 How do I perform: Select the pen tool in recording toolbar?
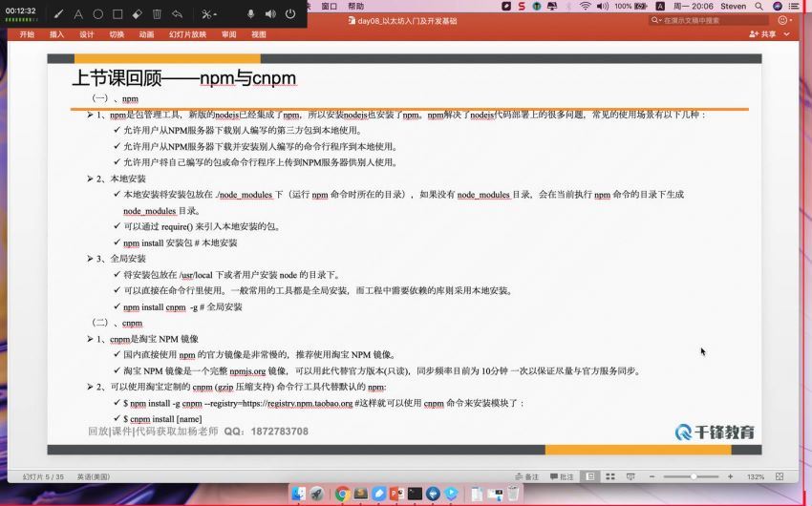[x=59, y=14]
